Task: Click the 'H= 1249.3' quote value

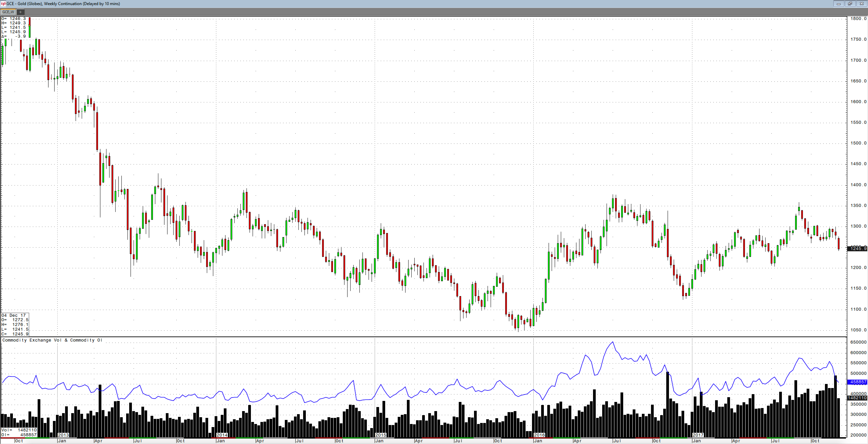Action: (x=14, y=23)
